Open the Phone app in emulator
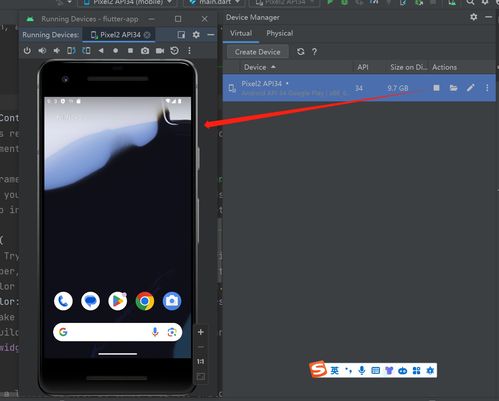This screenshot has height=401, width=499. click(x=63, y=301)
